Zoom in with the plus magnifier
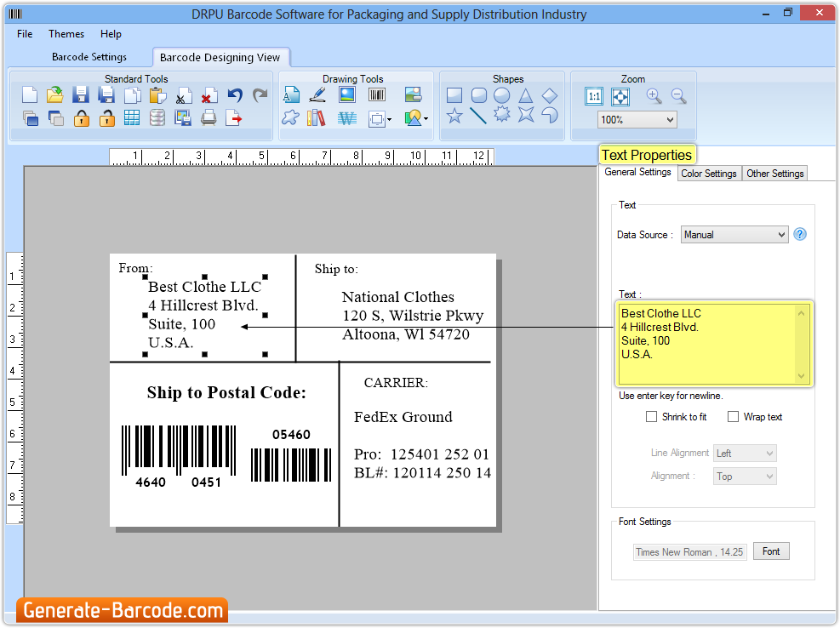 (654, 96)
